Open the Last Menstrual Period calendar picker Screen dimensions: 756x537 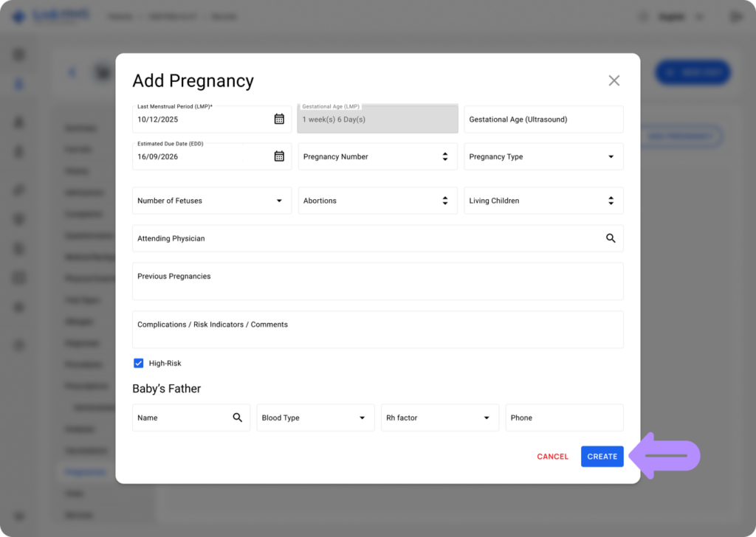coord(279,119)
